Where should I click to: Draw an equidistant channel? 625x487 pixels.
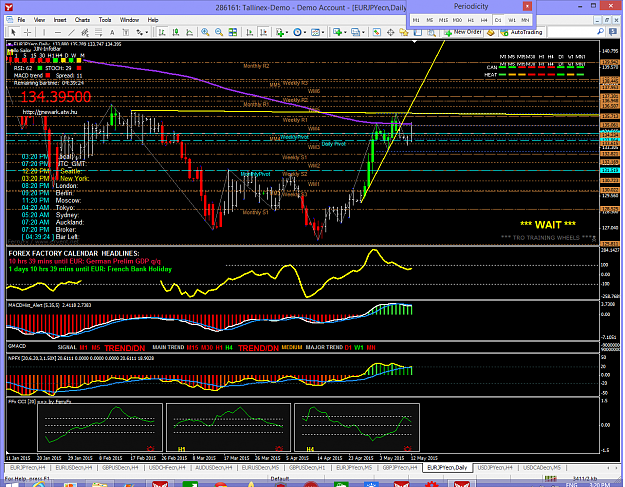click(x=85, y=32)
